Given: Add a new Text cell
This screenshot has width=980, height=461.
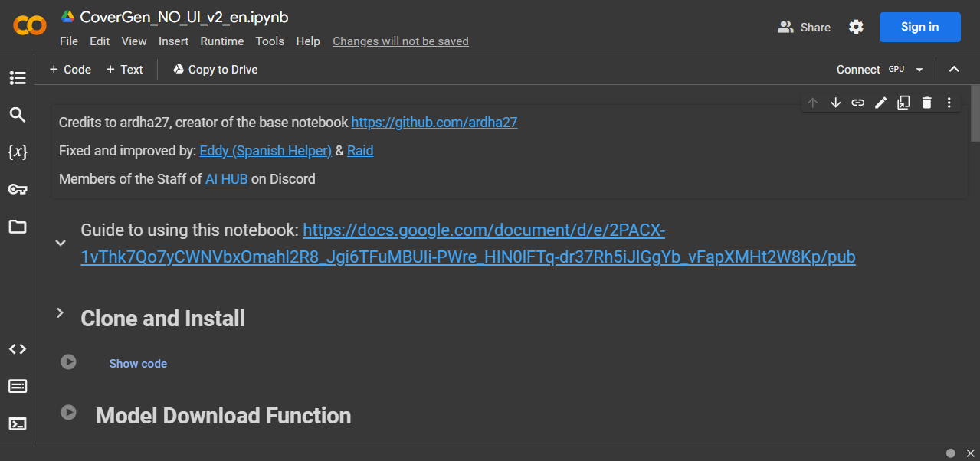Looking at the screenshot, I should point(124,70).
